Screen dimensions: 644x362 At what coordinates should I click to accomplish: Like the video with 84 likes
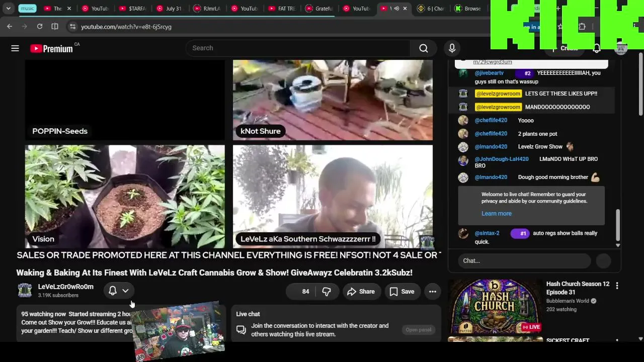tap(302, 292)
